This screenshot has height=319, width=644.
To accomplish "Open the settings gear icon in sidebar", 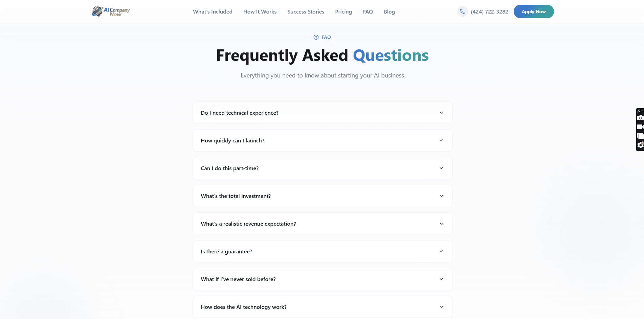I will tap(640, 144).
